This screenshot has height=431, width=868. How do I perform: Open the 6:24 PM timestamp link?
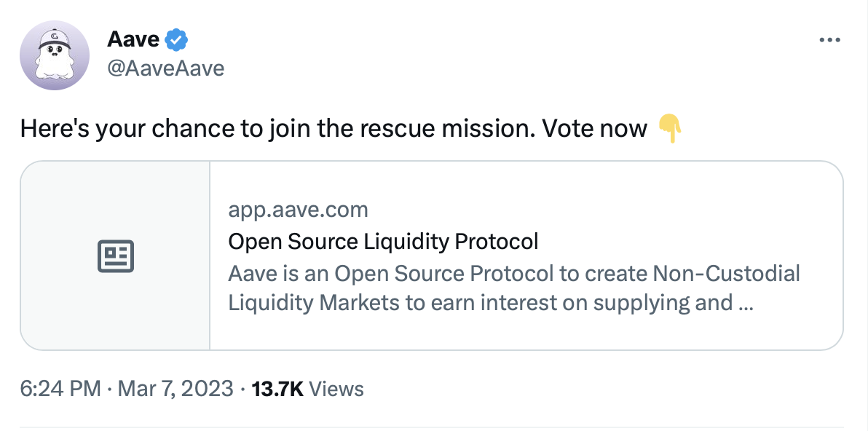60,389
